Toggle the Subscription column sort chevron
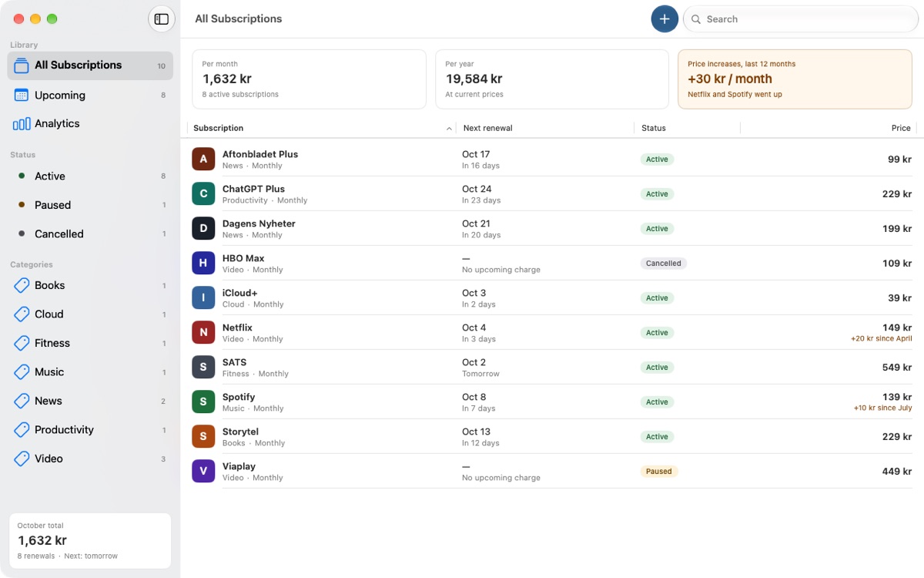924x578 pixels. pos(449,129)
